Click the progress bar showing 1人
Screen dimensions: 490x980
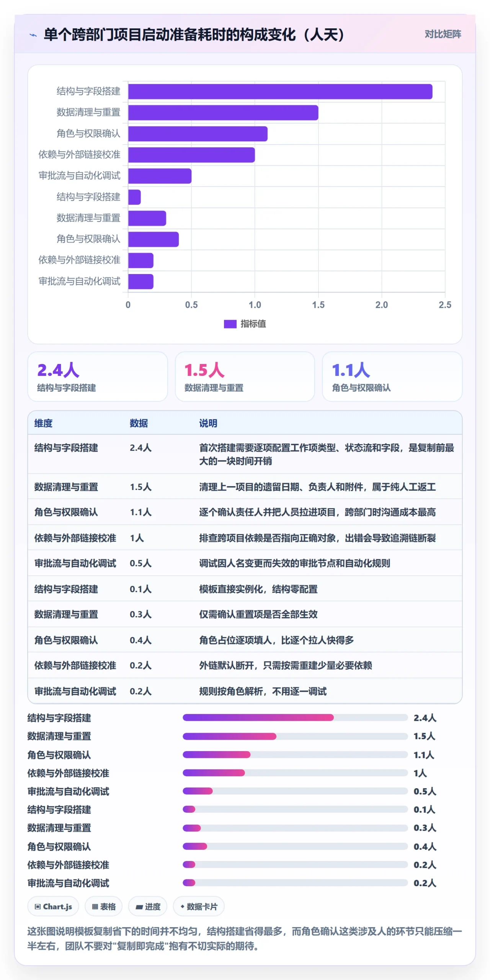tap(295, 773)
